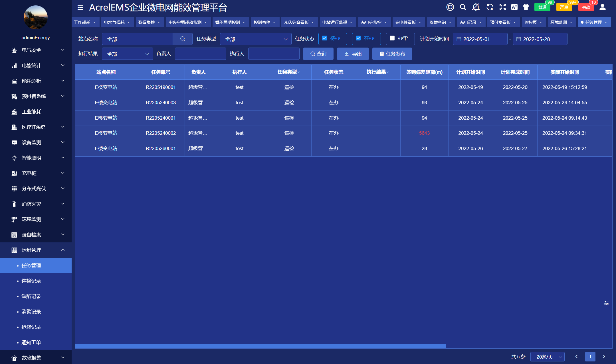616x364 pixels.
Task: Focus the first filter input field in top row
Action: [x=138, y=39]
